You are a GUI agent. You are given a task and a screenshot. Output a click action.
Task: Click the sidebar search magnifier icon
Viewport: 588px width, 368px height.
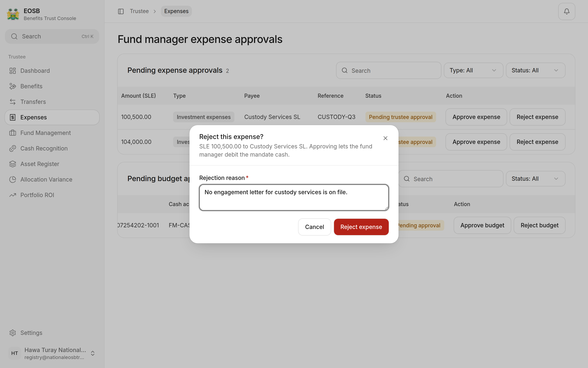coord(14,37)
